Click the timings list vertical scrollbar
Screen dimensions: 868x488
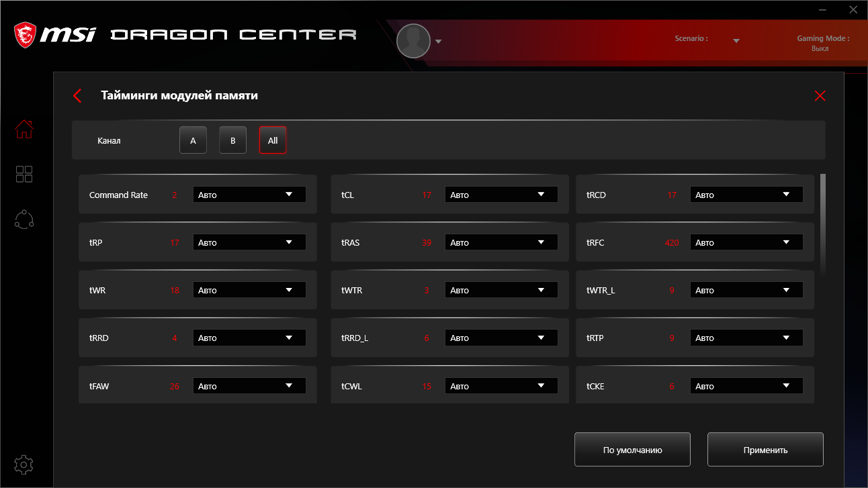pos(823,225)
